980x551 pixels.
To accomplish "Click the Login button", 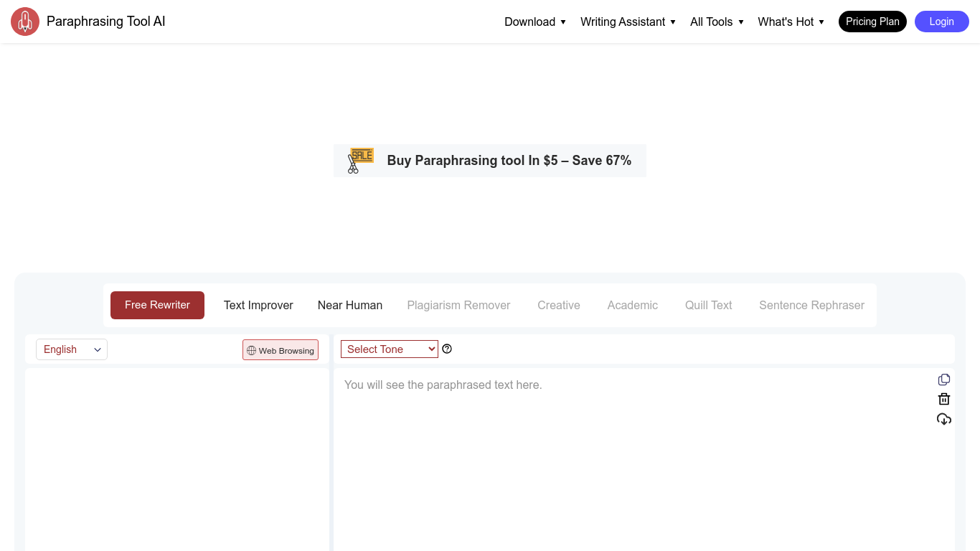I will tap(941, 22).
